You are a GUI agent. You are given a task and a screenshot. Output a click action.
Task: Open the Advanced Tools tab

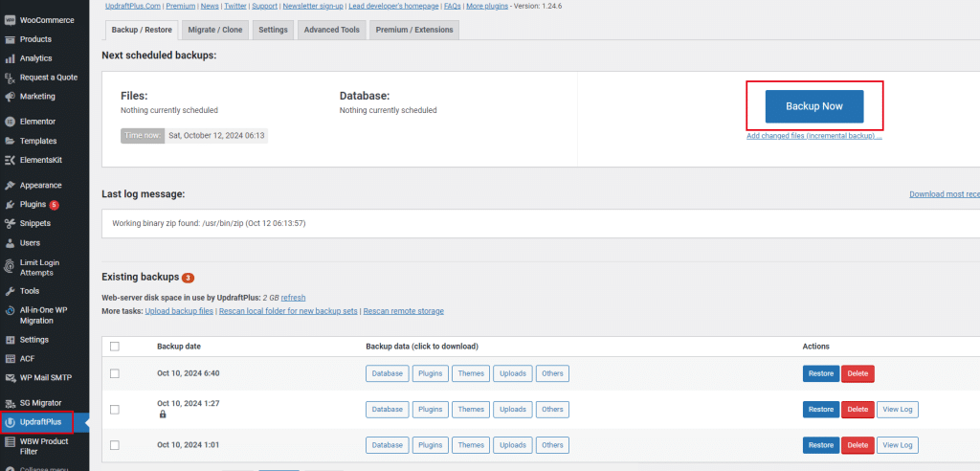coord(332,30)
